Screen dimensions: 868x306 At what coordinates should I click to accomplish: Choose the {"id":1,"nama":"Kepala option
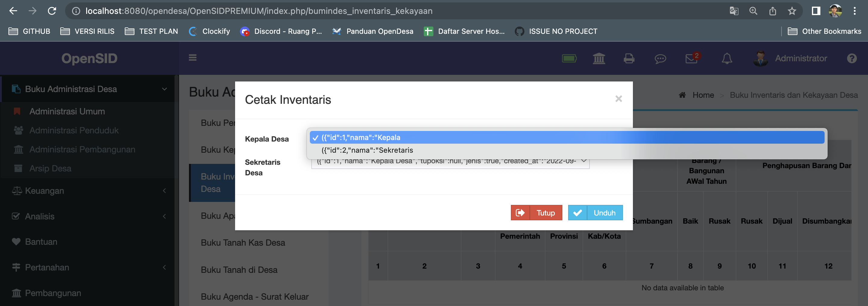[567, 137]
